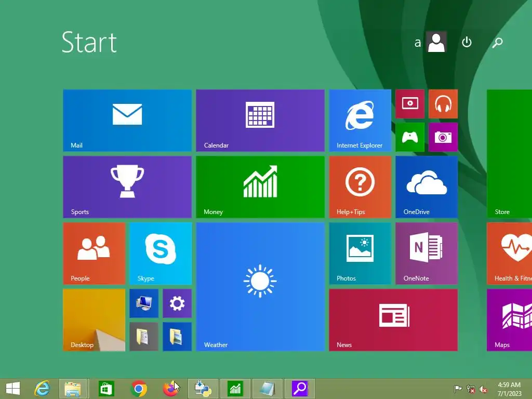
Task: Open the Camera tile
Action: tap(443, 137)
